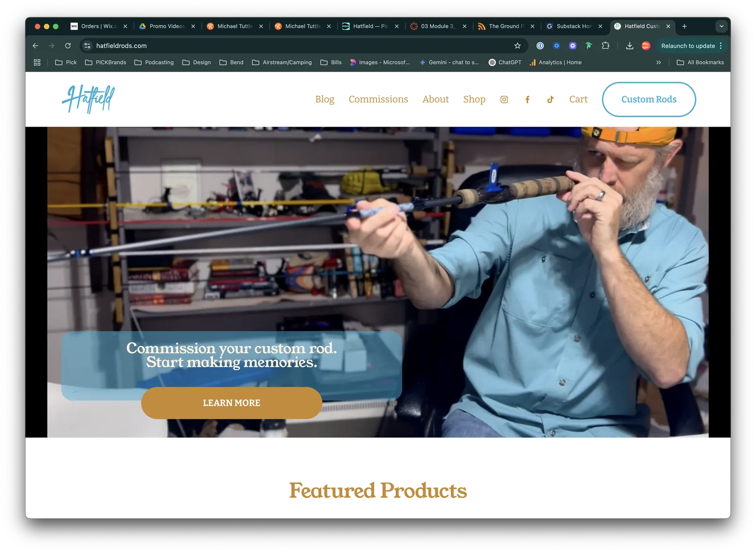Image resolution: width=756 pixels, height=552 pixels.
Task: Click the 1Password extension icon
Action: pyautogui.click(x=540, y=46)
